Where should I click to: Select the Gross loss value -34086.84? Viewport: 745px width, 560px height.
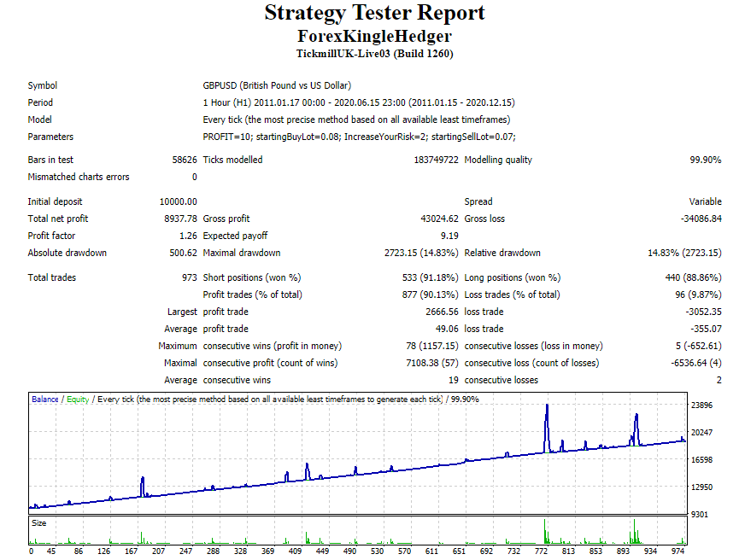point(701,219)
